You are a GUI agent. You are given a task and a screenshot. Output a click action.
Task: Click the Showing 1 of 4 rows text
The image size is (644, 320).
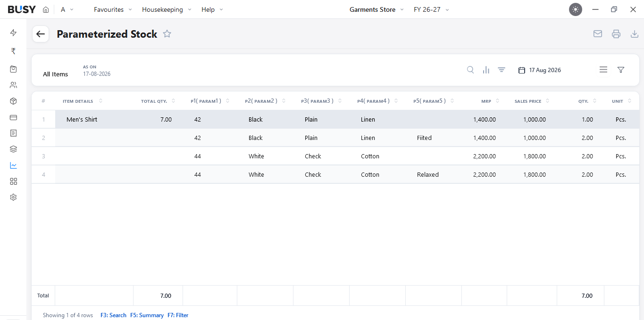click(x=68, y=315)
